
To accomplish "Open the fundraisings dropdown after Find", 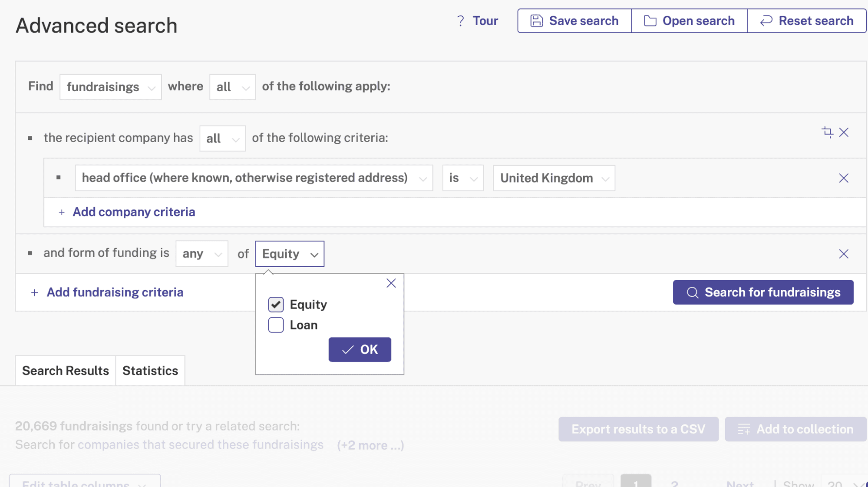I will point(111,87).
